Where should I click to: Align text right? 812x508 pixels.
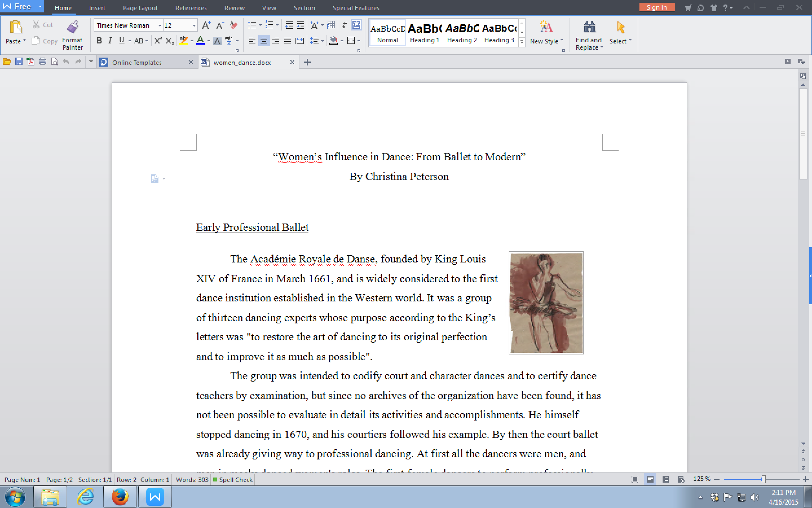tap(276, 41)
